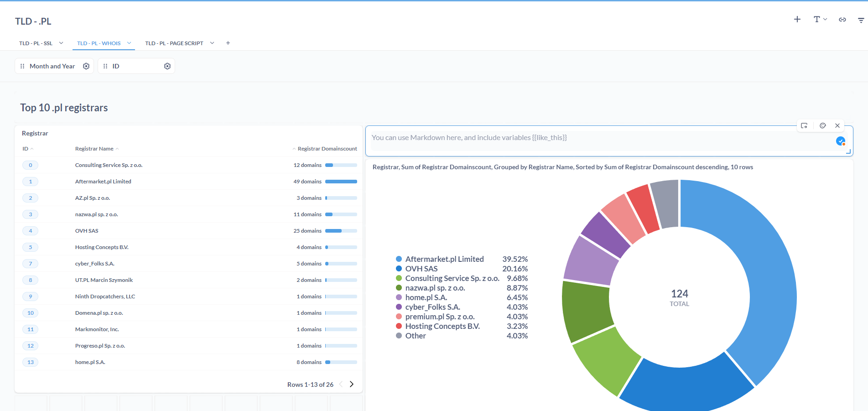Screen dimensions: 868x411
Task: Add a new dashboard tab
Action: click(228, 42)
